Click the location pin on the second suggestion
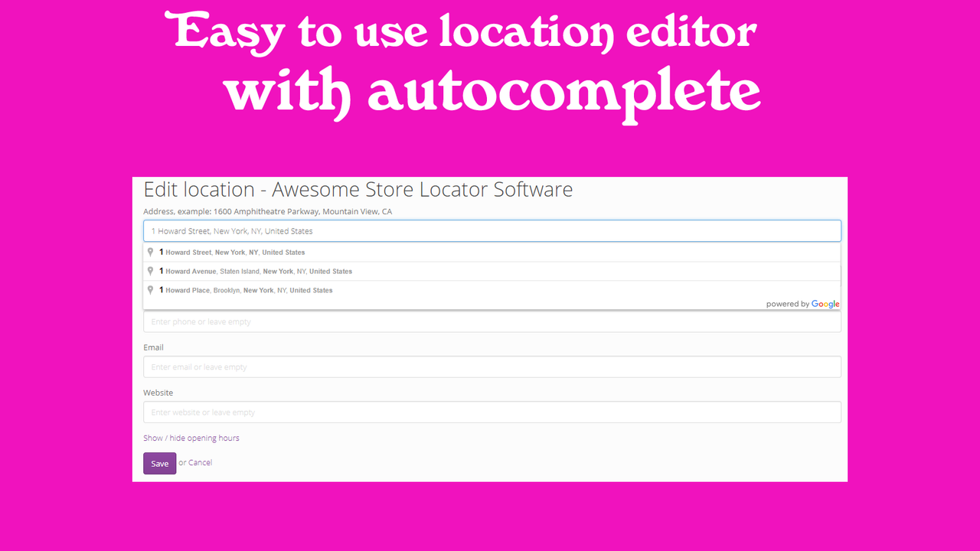The height and width of the screenshot is (551, 980). 150,270
